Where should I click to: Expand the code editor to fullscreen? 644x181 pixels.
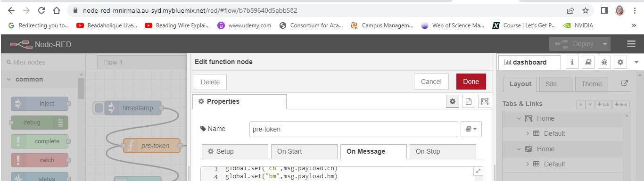[478, 172]
